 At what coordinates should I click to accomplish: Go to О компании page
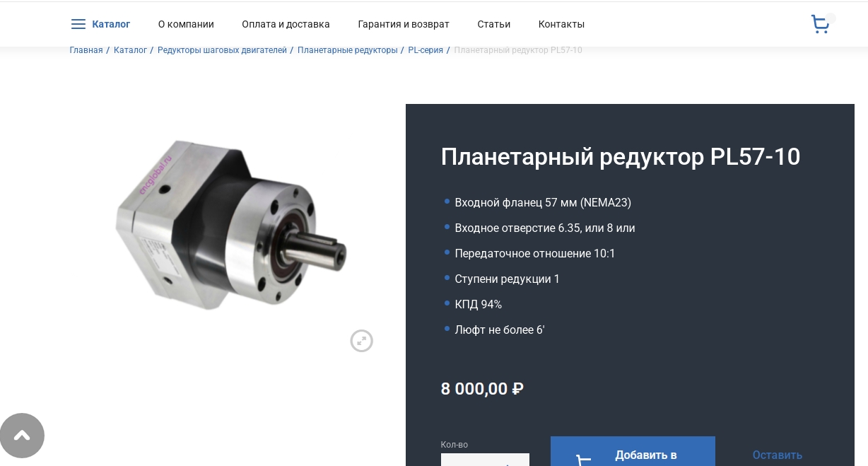point(186,24)
